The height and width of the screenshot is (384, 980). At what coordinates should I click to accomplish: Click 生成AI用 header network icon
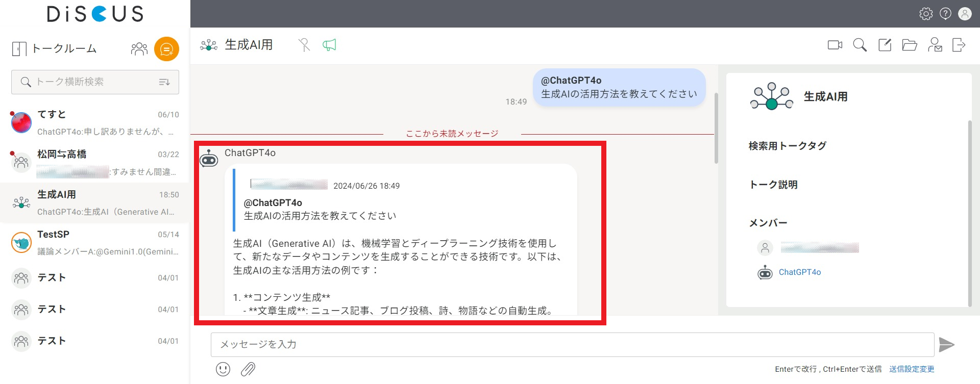[x=209, y=45]
